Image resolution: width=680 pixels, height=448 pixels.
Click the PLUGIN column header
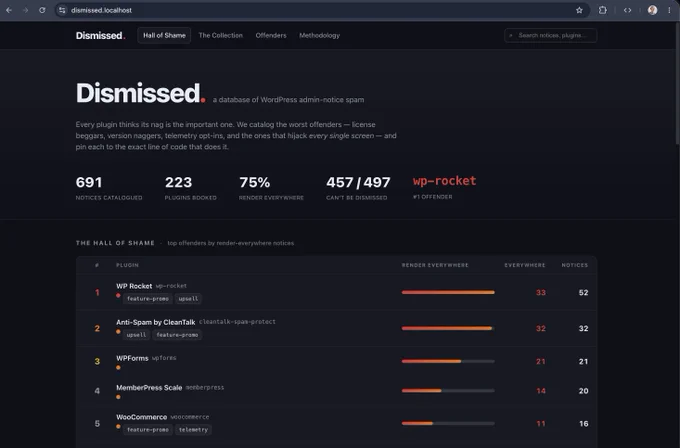coord(127,265)
